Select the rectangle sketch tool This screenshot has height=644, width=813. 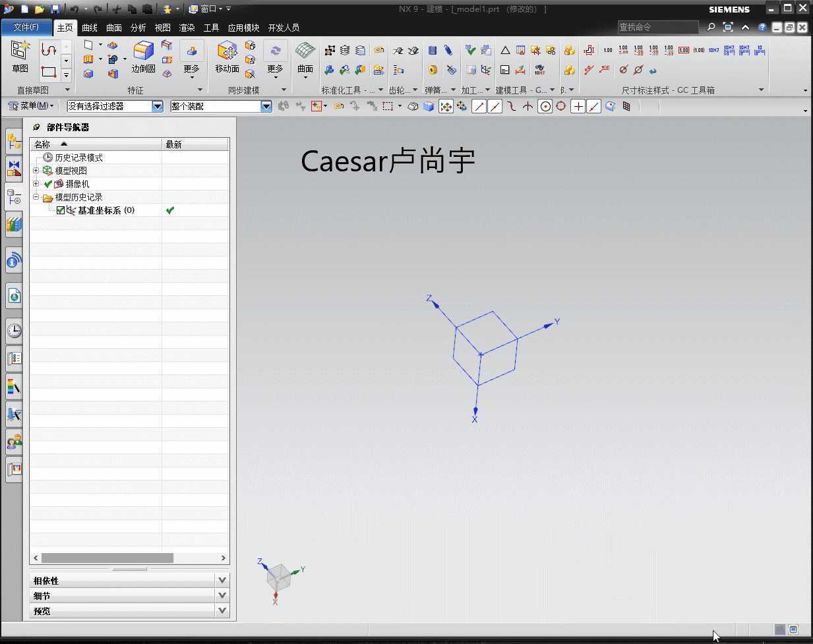[48, 72]
